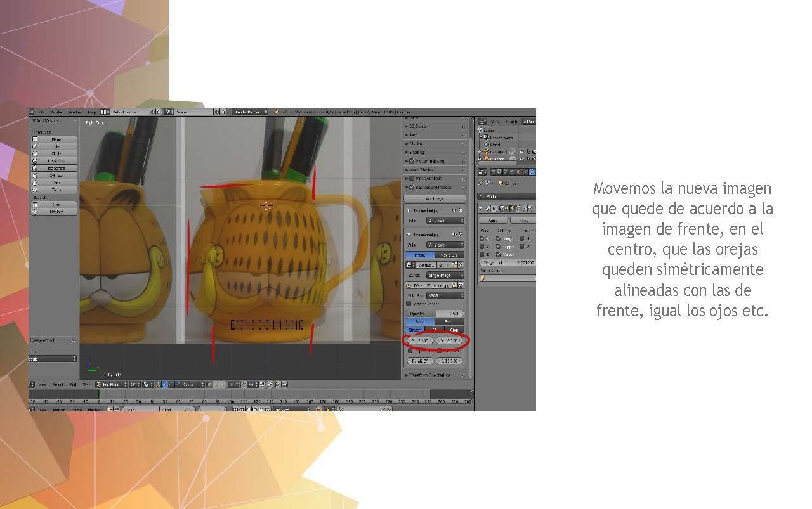Add a Torus mesh primitive
The width and height of the screenshot is (812, 509).
55,190
